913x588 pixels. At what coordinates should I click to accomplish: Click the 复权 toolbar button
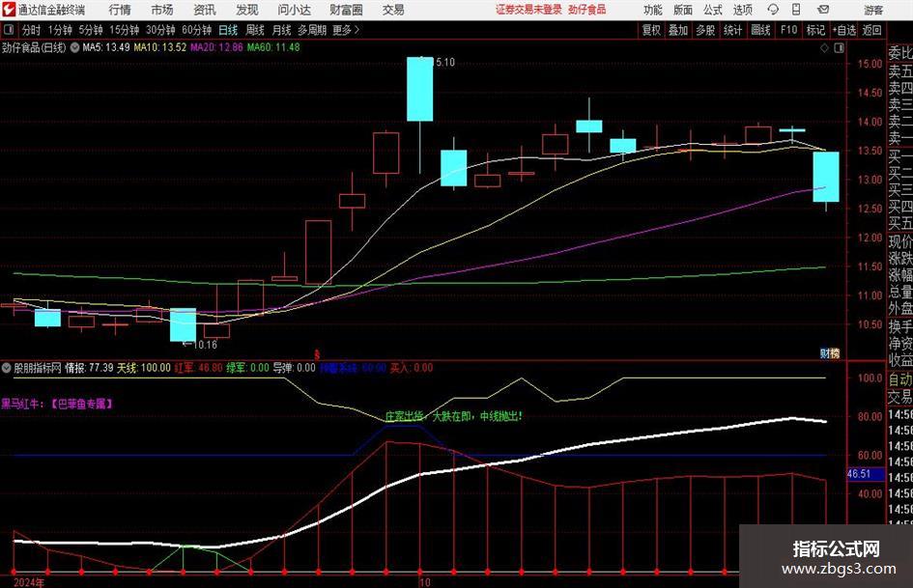651,30
